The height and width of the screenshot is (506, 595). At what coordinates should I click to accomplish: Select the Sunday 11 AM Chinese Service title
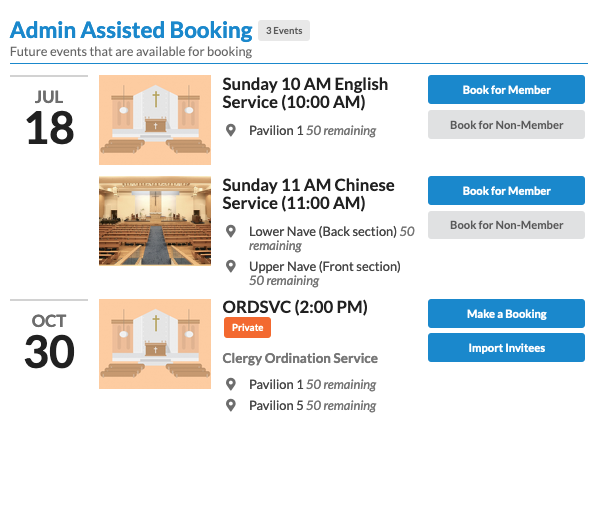coord(308,194)
